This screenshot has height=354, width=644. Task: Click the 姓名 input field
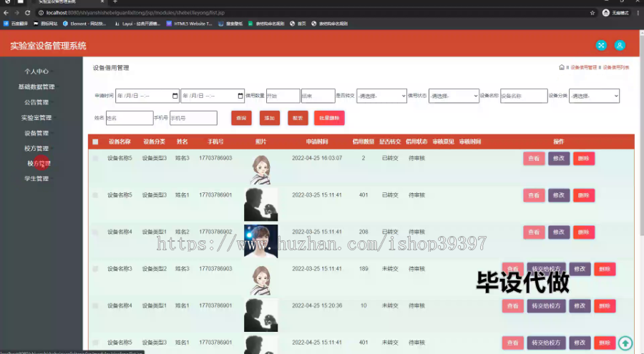coord(130,118)
